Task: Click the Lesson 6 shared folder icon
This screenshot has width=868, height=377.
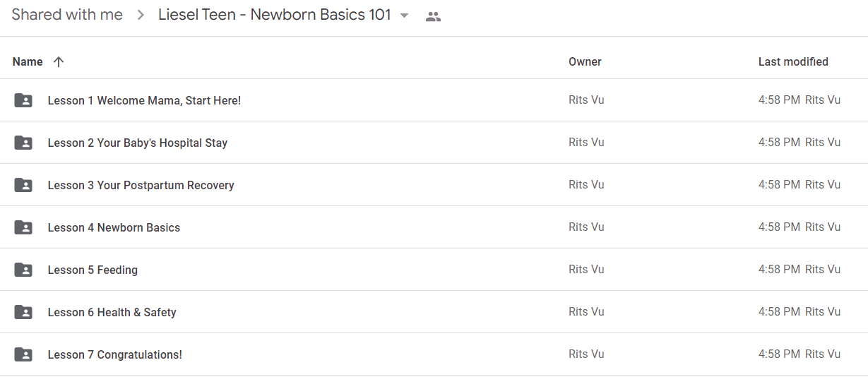Action: [x=23, y=312]
